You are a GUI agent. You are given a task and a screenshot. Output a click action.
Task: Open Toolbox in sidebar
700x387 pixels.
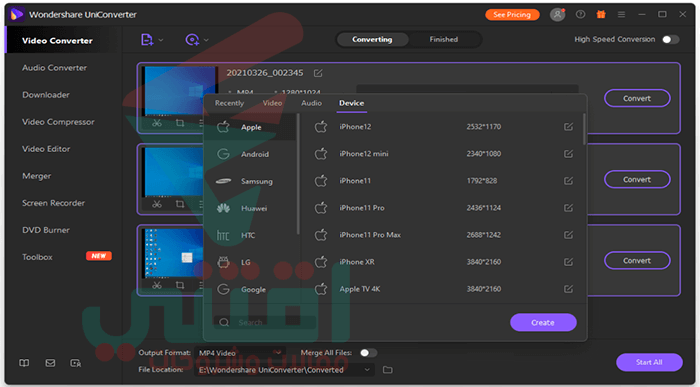coord(38,257)
